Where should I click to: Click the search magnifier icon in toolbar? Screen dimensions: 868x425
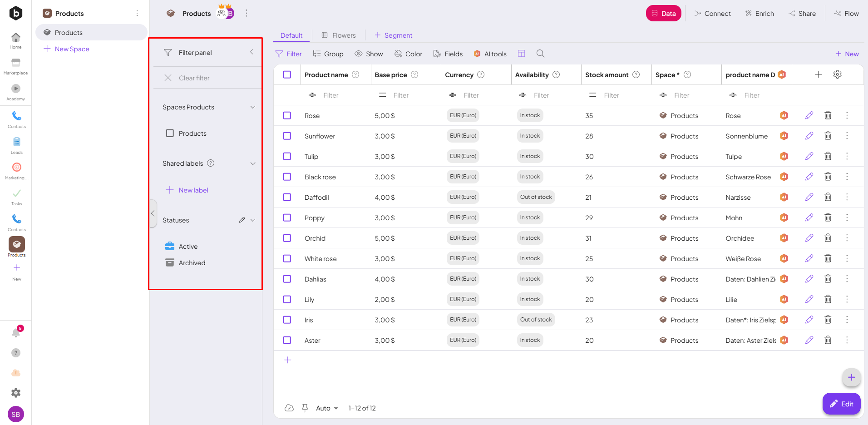tap(540, 54)
